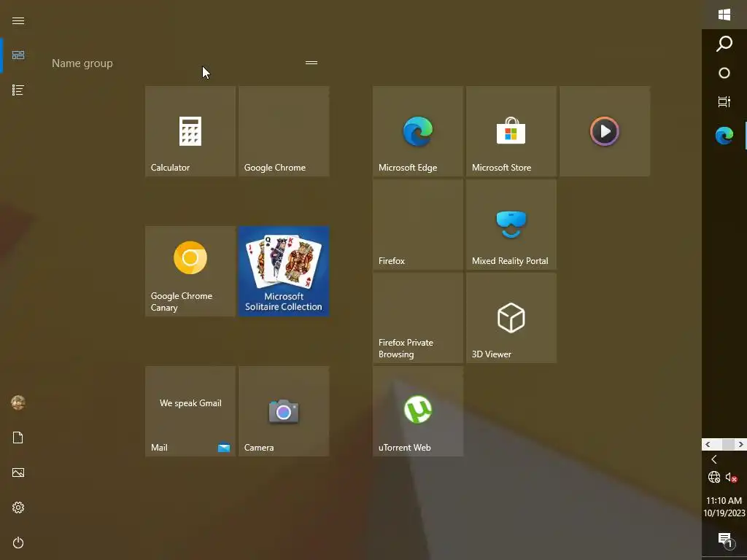The image size is (747, 560).
Task: Open Microsoft Solitaire Collection tile
Action: click(284, 271)
